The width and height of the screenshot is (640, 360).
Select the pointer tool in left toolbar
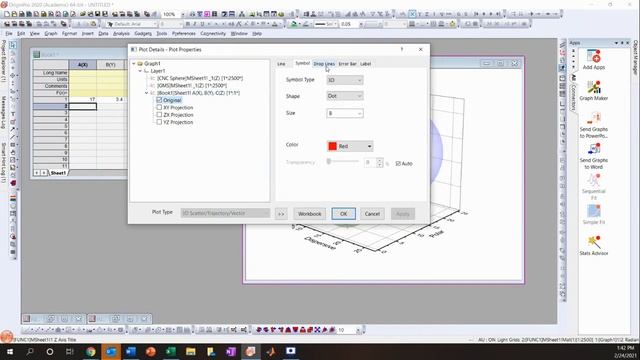coord(13,45)
